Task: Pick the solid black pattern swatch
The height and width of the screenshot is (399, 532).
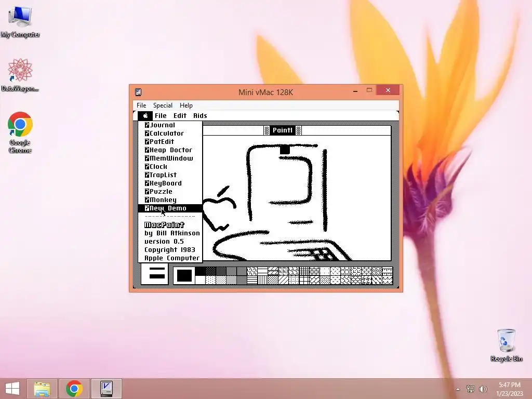Action: tap(201, 271)
